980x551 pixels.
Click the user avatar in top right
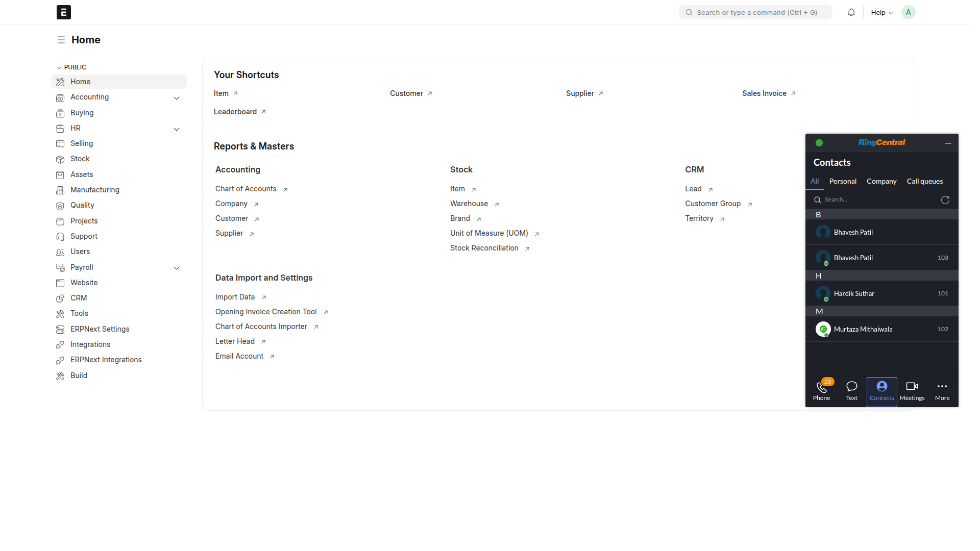(x=908, y=12)
